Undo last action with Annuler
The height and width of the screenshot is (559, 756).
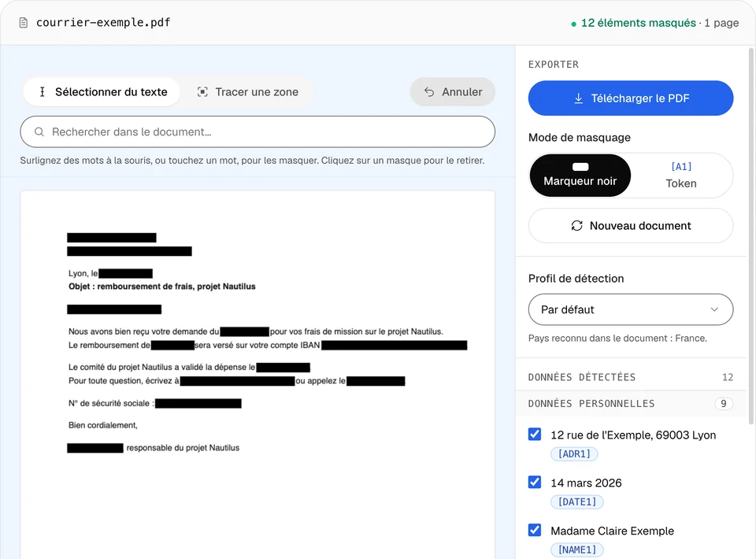coord(453,92)
